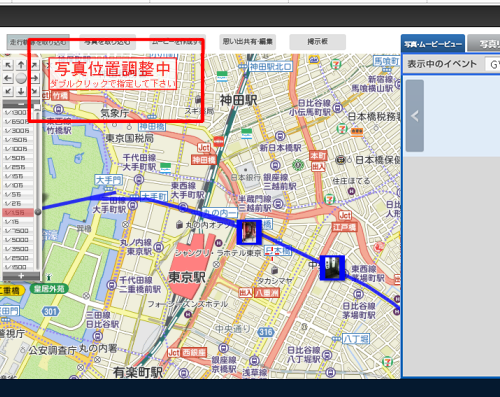The width and height of the screenshot is (500, 397).
Task: Click the 思い出共有・編集 button
Action: coord(248,42)
